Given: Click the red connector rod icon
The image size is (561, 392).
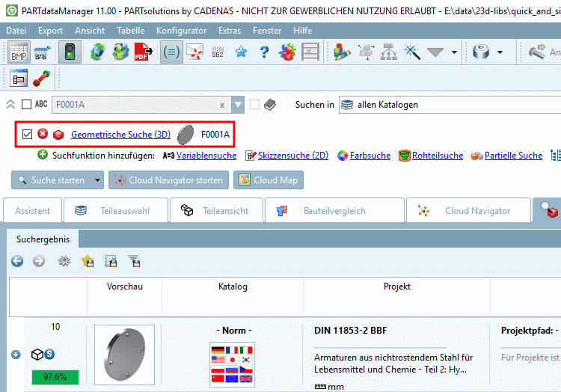Looking at the screenshot, I should (41, 79).
